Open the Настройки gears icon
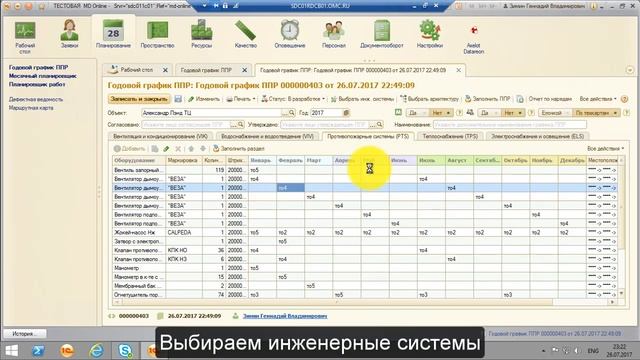Screen dimensions: 640x360 pyautogui.click(x=430, y=30)
